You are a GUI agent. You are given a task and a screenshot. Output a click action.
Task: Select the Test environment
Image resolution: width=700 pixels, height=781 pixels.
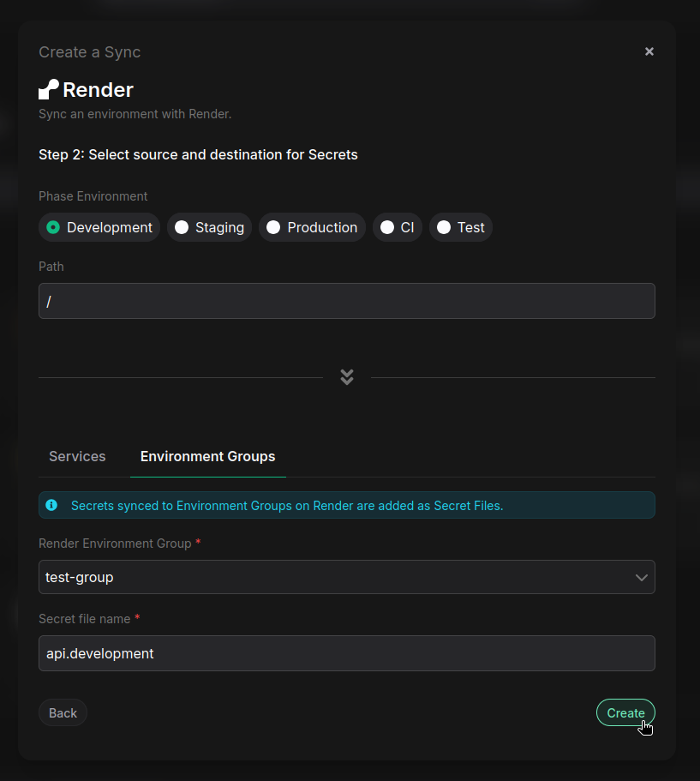click(460, 227)
